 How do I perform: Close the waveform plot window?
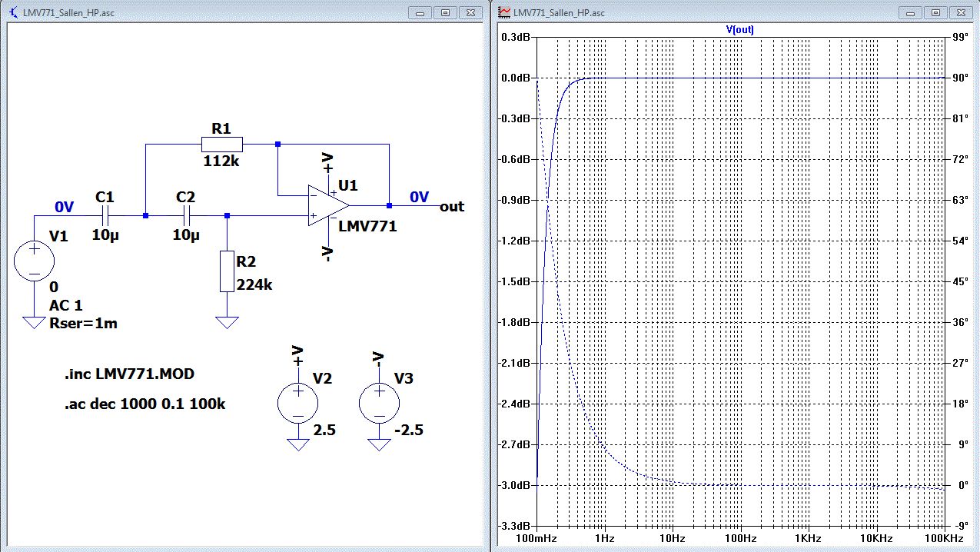click(x=959, y=12)
